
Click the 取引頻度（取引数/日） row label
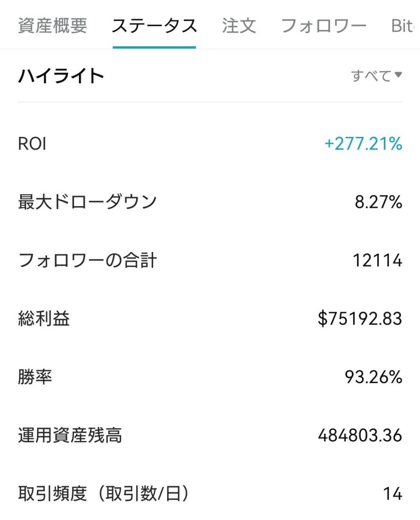point(103,494)
